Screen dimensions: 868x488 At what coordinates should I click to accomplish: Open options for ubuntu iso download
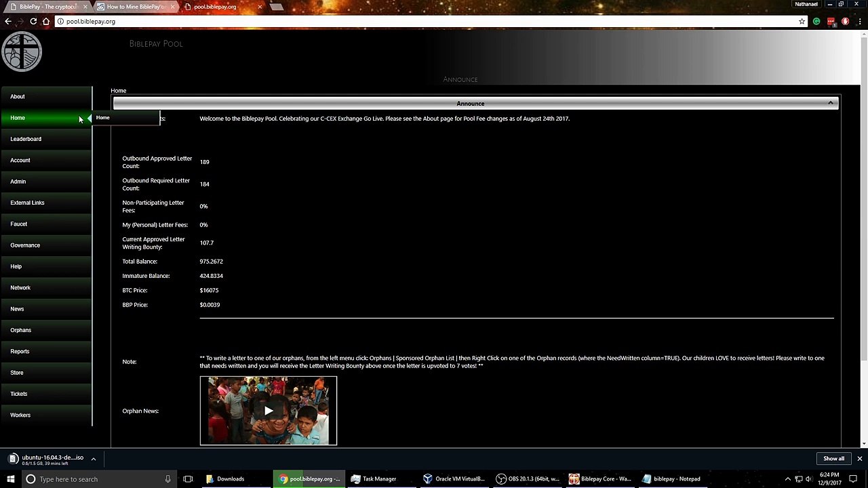[x=94, y=459]
